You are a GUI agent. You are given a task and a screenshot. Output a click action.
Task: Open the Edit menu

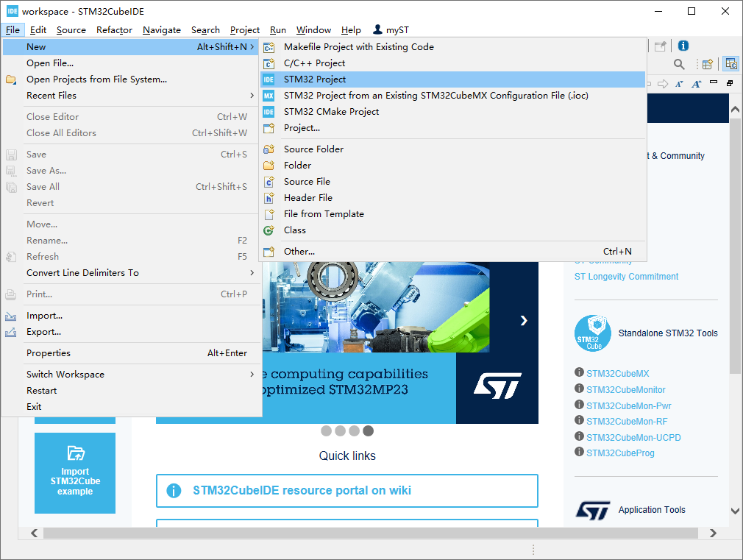point(38,30)
